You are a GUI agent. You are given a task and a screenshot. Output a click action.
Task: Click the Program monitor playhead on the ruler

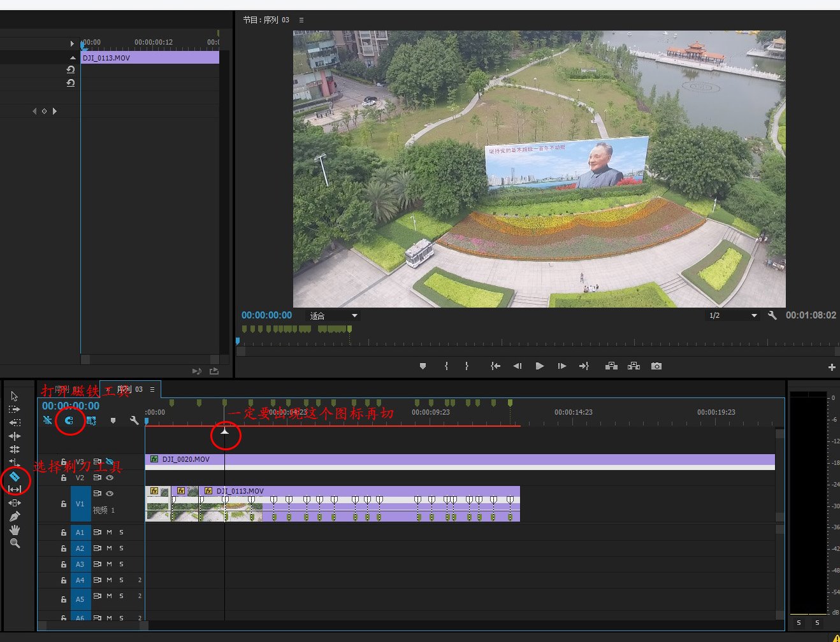coord(238,341)
